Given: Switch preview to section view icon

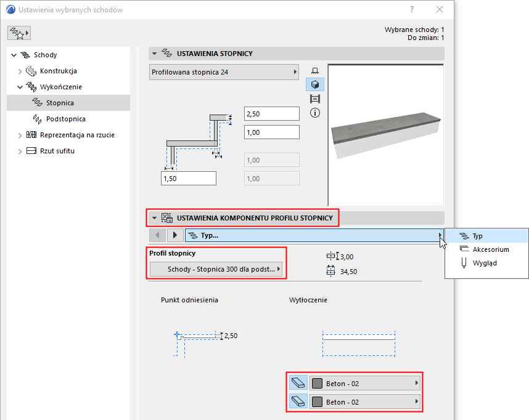Looking at the screenshot, I should coord(315,99).
